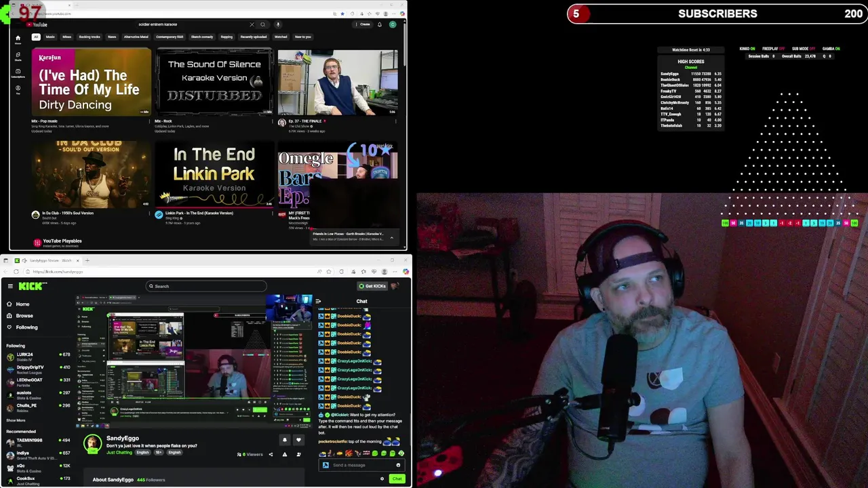Click the Get KICKs button
The width and height of the screenshot is (868, 488).
click(x=372, y=286)
